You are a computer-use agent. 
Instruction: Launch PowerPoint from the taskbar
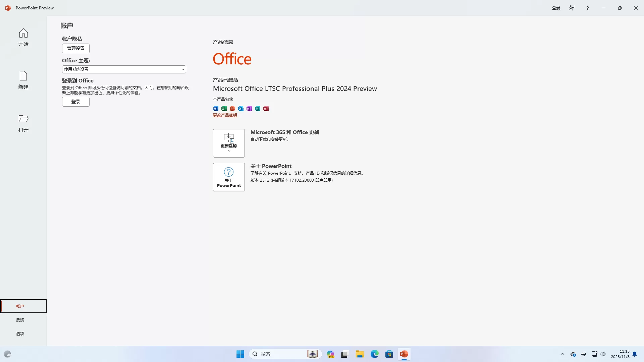pyautogui.click(x=404, y=354)
